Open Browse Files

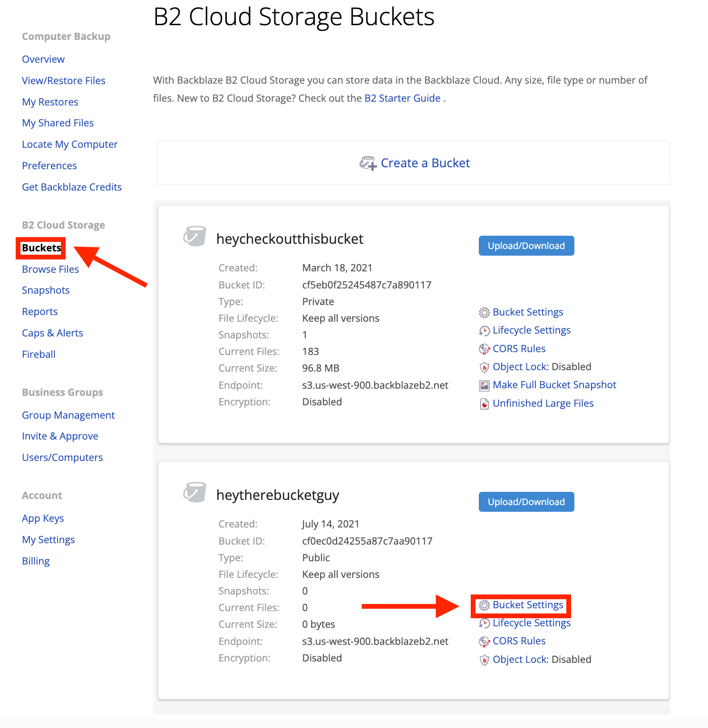[x=50, y=269]
